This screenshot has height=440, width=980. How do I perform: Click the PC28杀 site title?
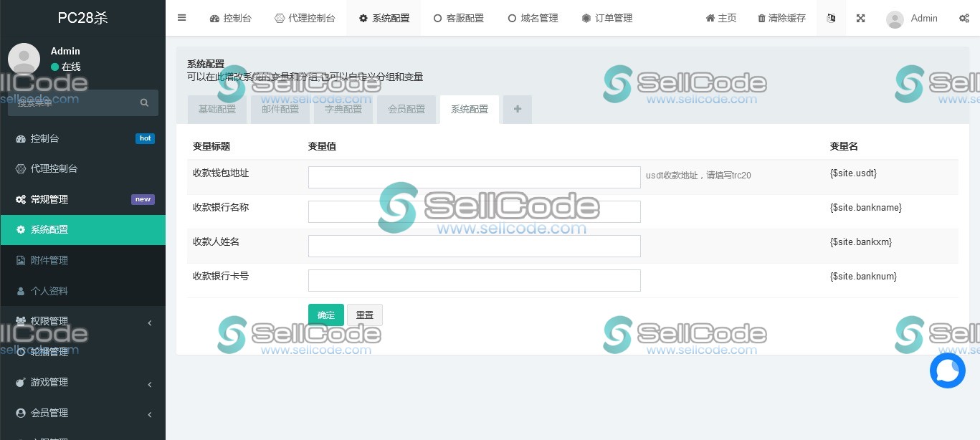pyautogui.click(x=82, y=18)
